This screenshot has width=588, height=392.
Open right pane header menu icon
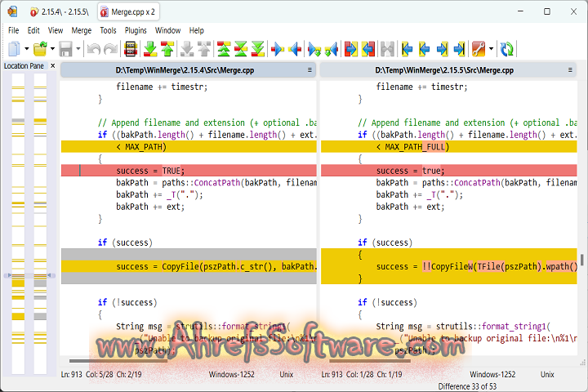[570, 69]
